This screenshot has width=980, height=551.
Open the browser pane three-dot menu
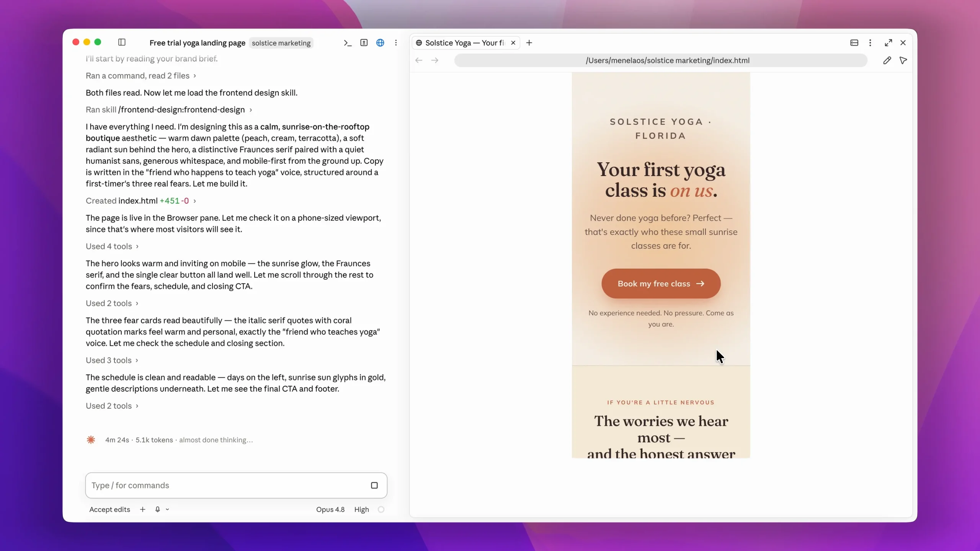coord(870,43)
